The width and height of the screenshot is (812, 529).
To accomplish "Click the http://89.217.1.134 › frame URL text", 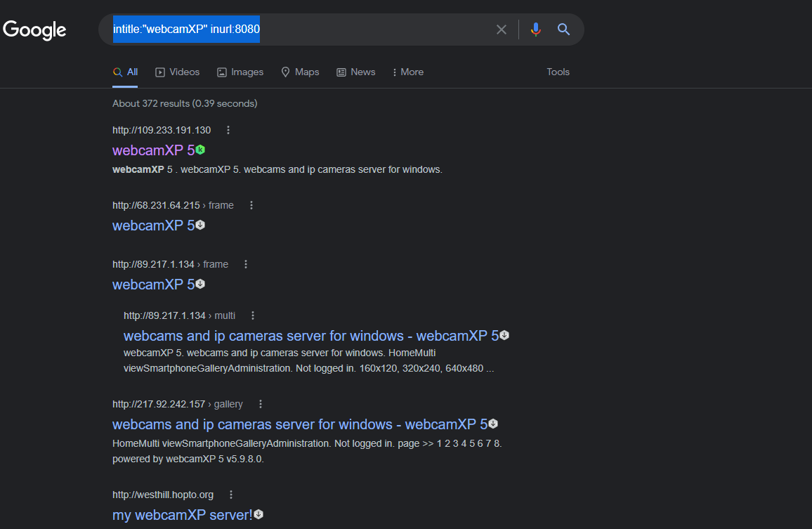I will pos(171,264).
